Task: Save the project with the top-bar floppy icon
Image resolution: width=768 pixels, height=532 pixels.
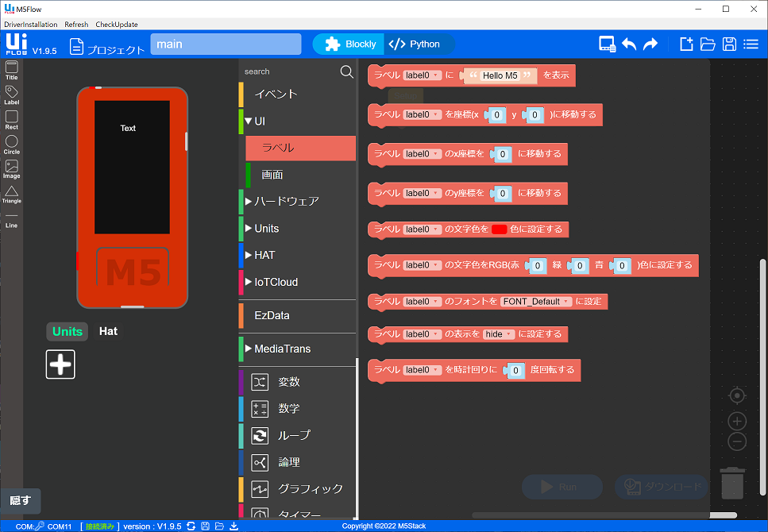Action: tap(729, 44)
